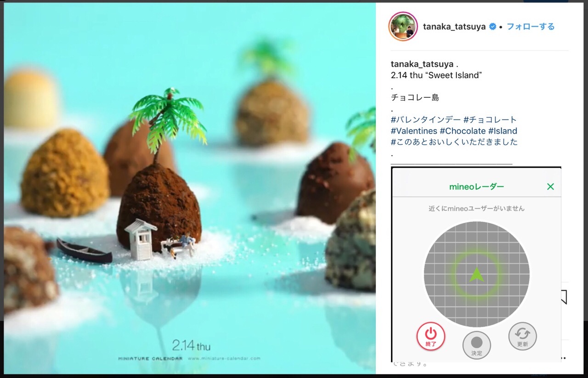
Task: Open the #チョコレート hashtag
Action: tap(490, 120)
